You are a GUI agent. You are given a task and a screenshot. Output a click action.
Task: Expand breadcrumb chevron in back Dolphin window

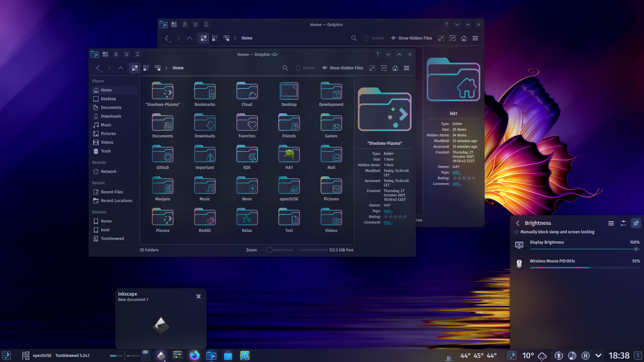tap(235, 38)
